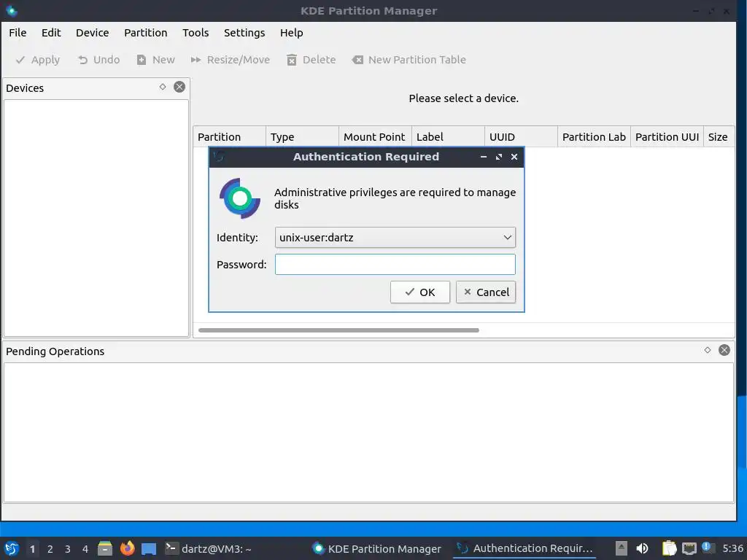Close the Authentication Required dialog

pos(514,157)
